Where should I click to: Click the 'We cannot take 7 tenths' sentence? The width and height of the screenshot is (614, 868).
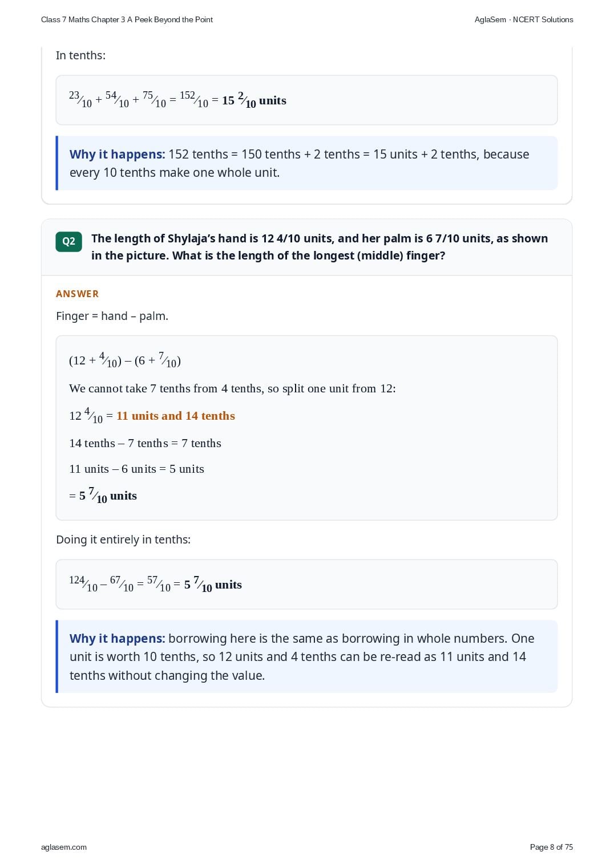(232, 388)
